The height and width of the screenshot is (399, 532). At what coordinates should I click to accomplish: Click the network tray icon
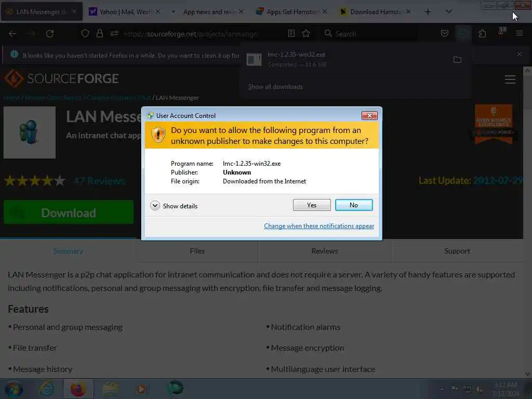[467, 389]
